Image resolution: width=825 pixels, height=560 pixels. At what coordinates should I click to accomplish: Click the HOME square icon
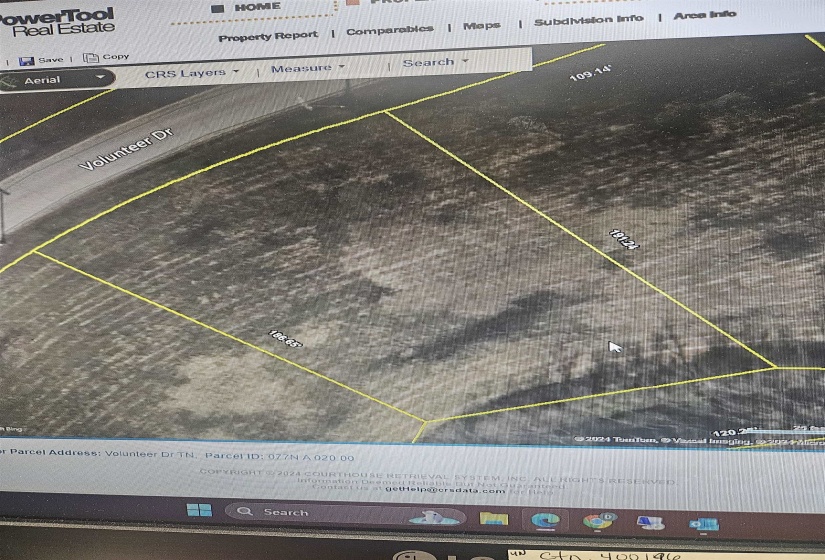point(217,8)
